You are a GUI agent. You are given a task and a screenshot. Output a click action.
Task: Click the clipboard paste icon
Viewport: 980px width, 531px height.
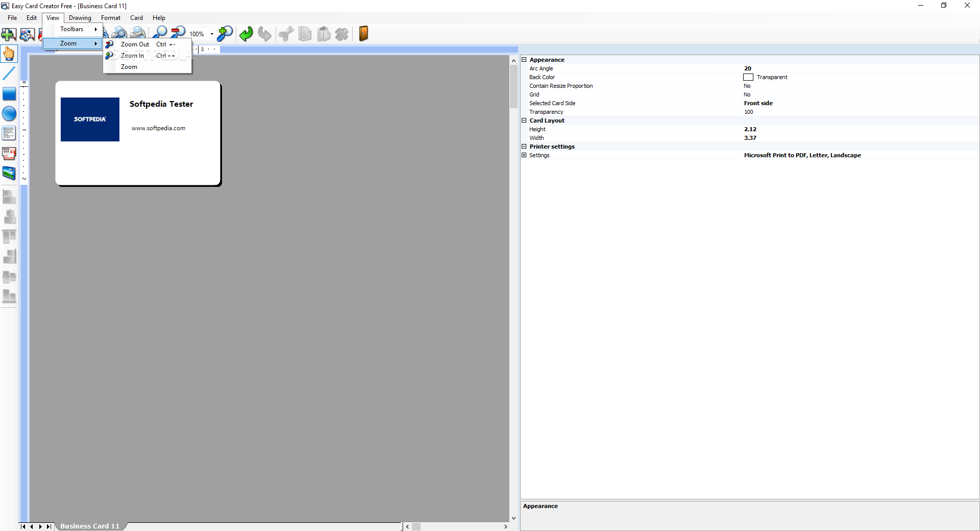[x=324, y=34]
